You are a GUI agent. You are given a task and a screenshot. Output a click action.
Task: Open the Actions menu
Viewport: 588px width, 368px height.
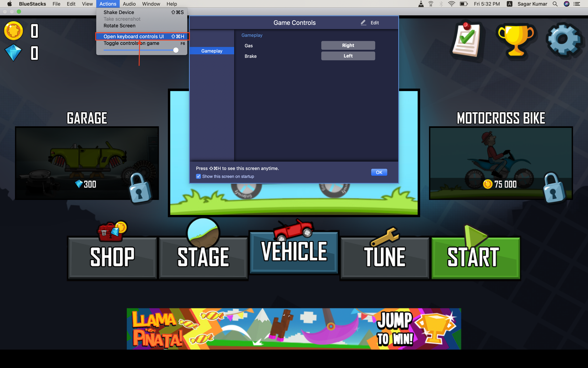click(108, 4)
